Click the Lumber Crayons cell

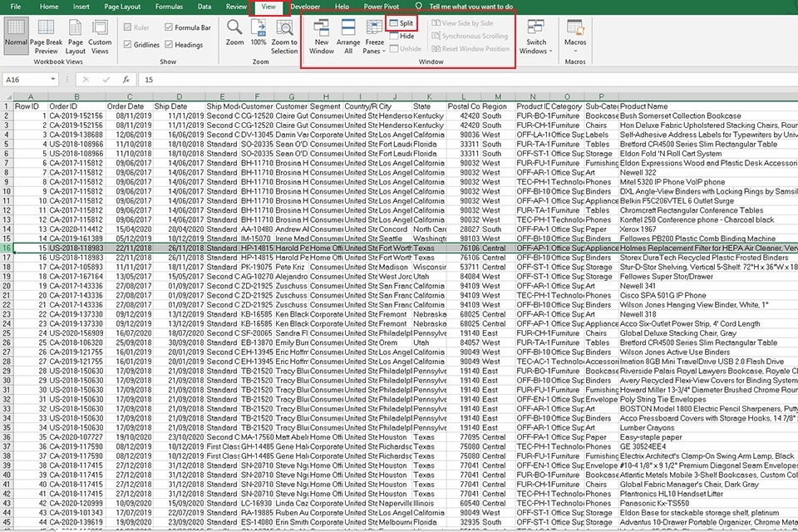pyautogui.click(x=708, y=427)
